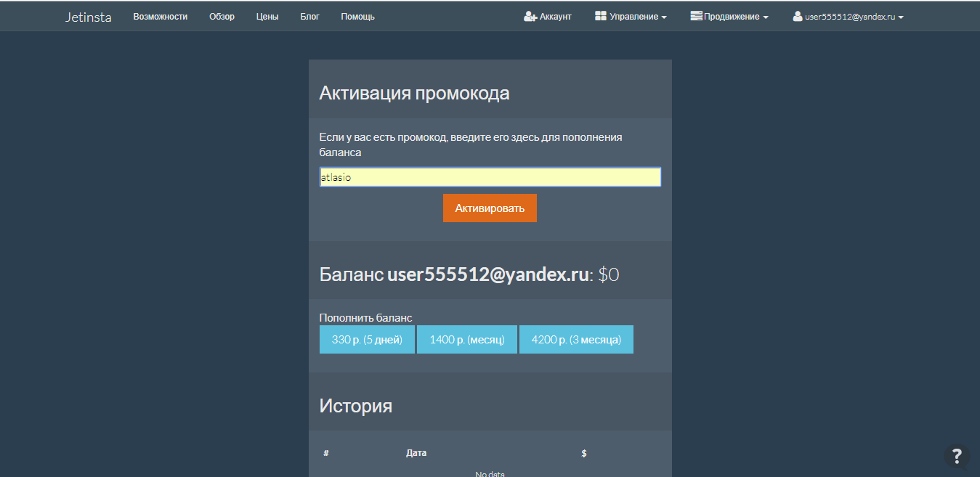Go to the Обзор page
Image resolution: width=980 pixels, height=477 pixels.
point(222,17)
